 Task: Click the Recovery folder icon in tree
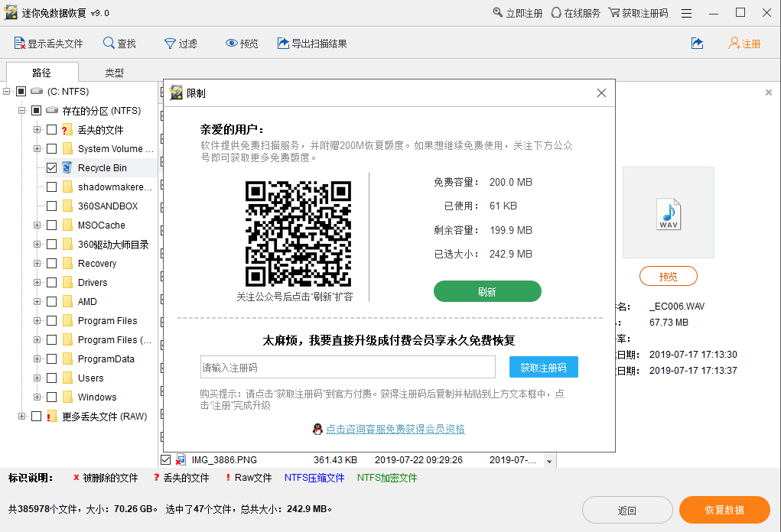click(68, 263)
